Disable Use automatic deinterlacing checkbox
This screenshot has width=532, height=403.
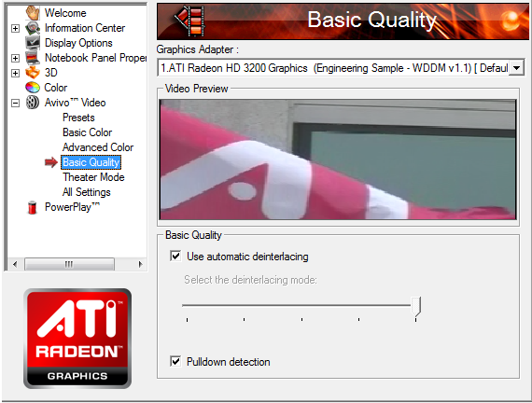click(175, 256)
